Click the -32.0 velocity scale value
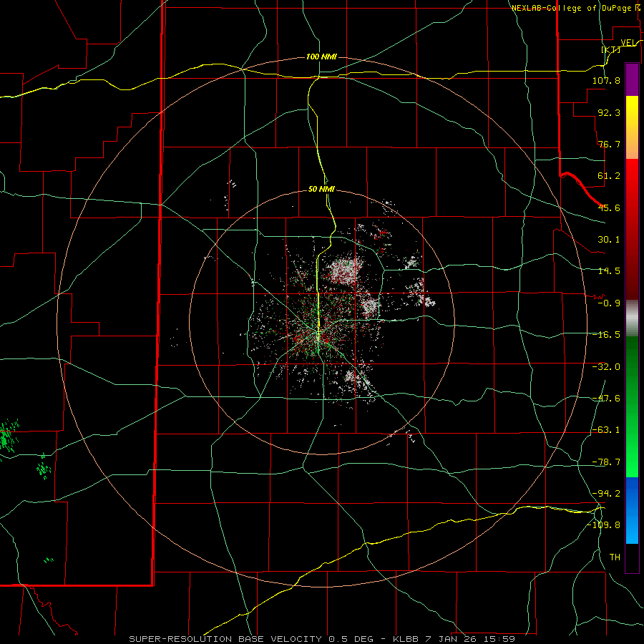Image resolution: width=644 pixels, height=644 pixels. pos(606,367)
